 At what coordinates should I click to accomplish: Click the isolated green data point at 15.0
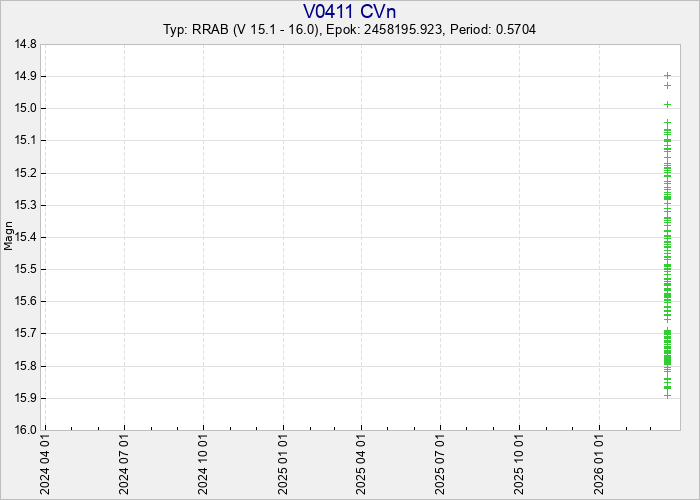point(667,105)
